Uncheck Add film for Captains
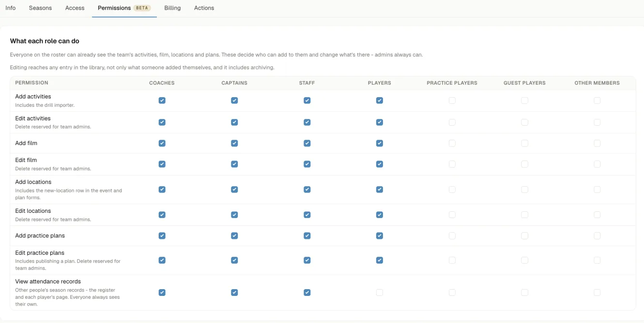This screenshot has width=644, height=323. click(x=234, y=143)
